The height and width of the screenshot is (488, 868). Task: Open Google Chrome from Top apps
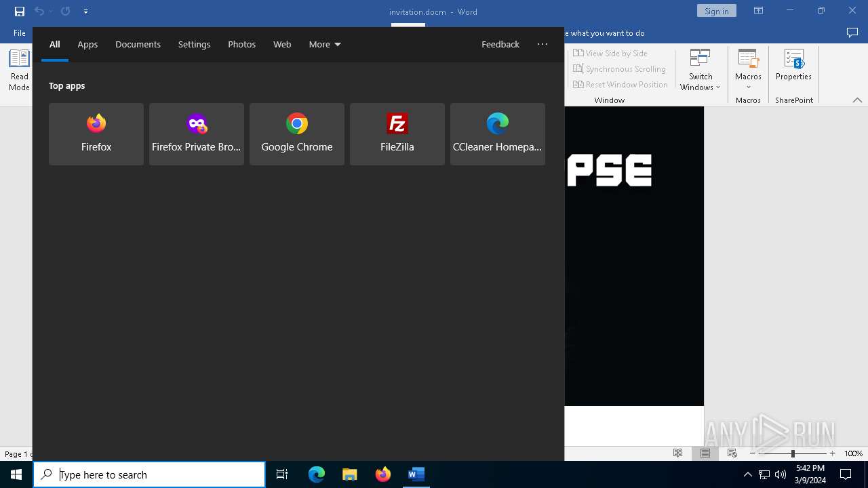point(297,134)
